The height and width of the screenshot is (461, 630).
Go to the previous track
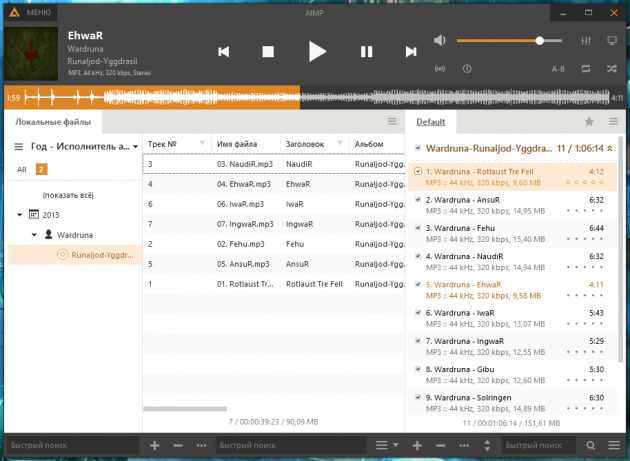(x=224, y=51)
